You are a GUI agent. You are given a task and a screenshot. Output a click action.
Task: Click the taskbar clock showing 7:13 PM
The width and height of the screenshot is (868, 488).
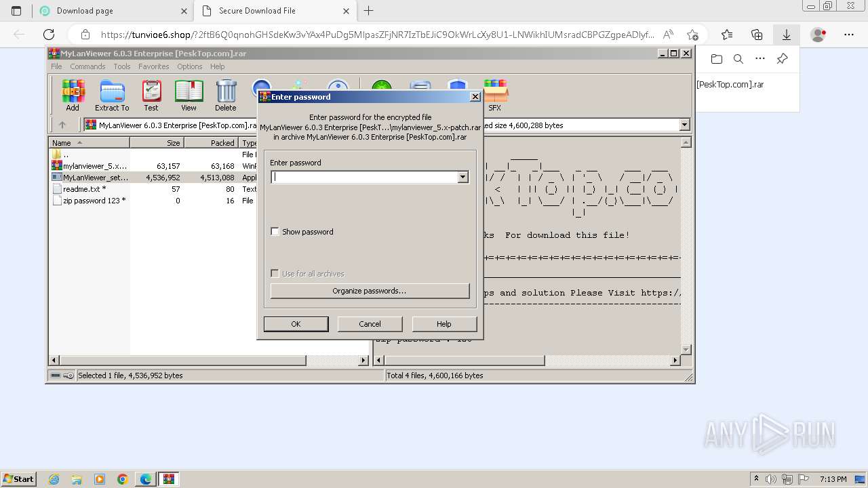[833, 479]
